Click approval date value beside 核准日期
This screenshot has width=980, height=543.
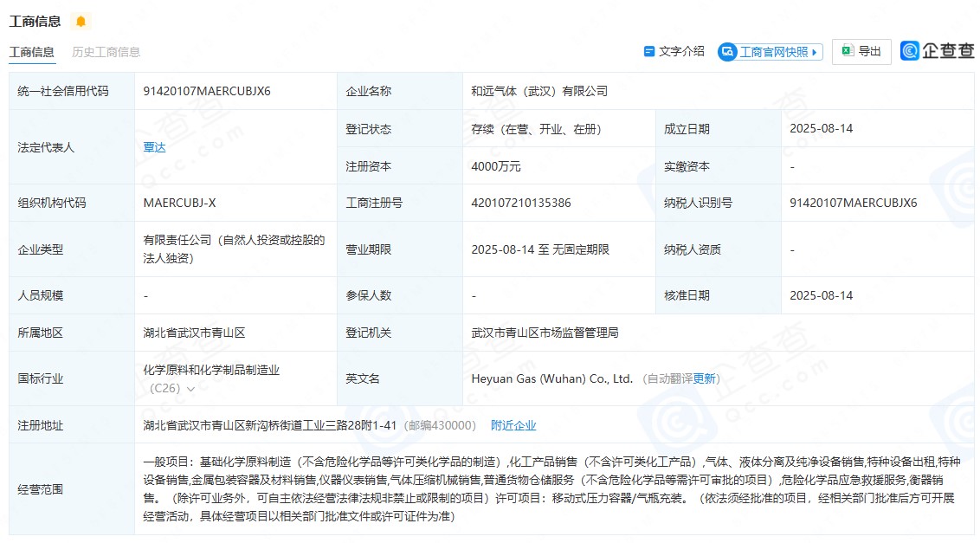[x=821, y=295]
